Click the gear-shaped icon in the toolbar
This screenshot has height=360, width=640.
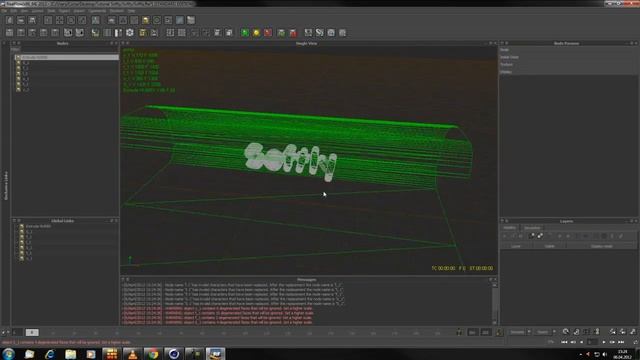pyautogui.click(x=130, y=33)
